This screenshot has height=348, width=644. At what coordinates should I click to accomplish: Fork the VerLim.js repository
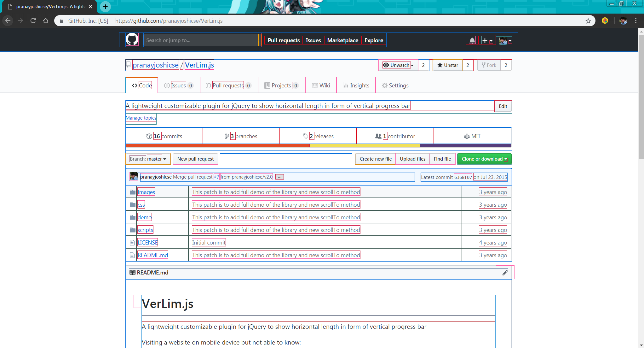click(489, 65)
